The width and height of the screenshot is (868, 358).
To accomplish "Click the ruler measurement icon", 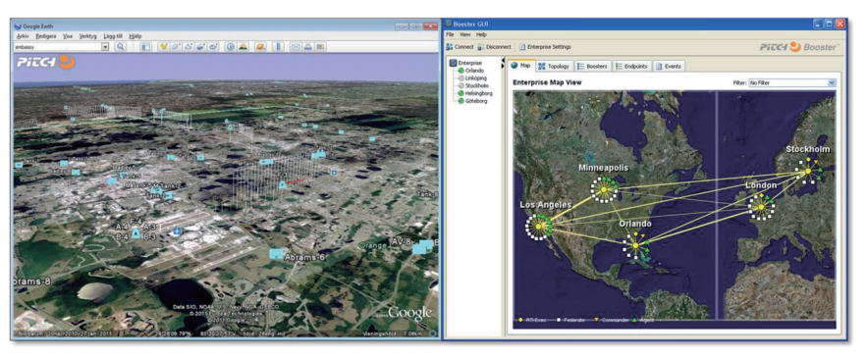I will [279, 46].
